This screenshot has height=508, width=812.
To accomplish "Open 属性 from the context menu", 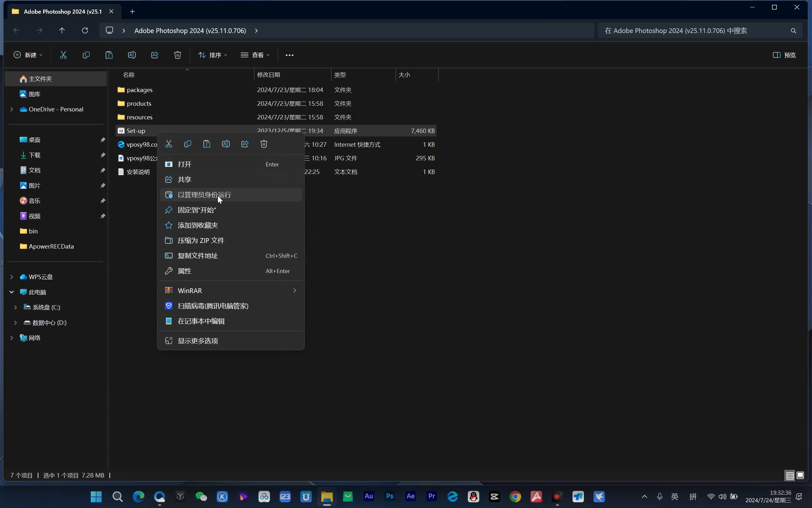I will coord(231,271).
